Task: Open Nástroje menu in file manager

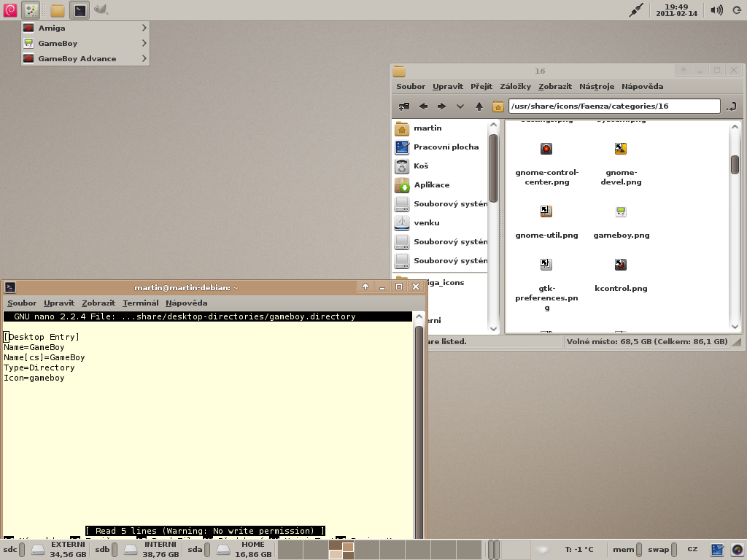Action: [x=597, y=86]
